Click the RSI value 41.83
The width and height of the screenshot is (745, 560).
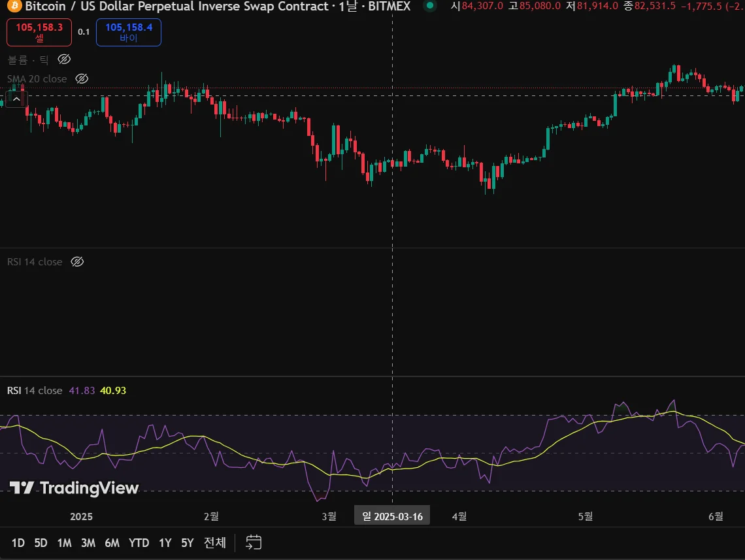click(x=82, y=391)
